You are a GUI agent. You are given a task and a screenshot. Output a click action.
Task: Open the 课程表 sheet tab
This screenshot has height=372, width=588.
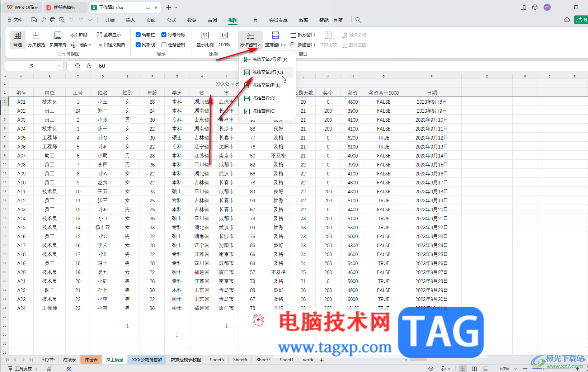[91, 360]
